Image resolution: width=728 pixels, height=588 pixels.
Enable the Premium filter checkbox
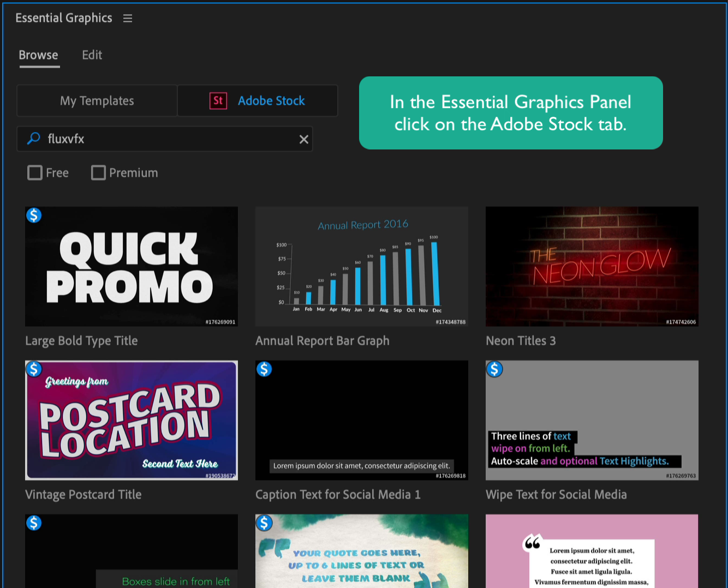pyautogui.click(x=98, y=173)
